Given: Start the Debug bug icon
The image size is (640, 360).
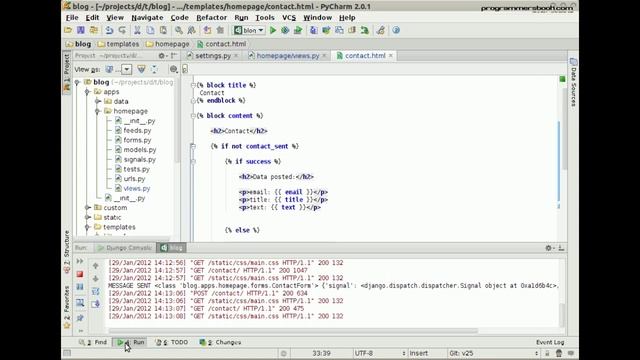Looking at the screenshot, I should coord(285,30).
